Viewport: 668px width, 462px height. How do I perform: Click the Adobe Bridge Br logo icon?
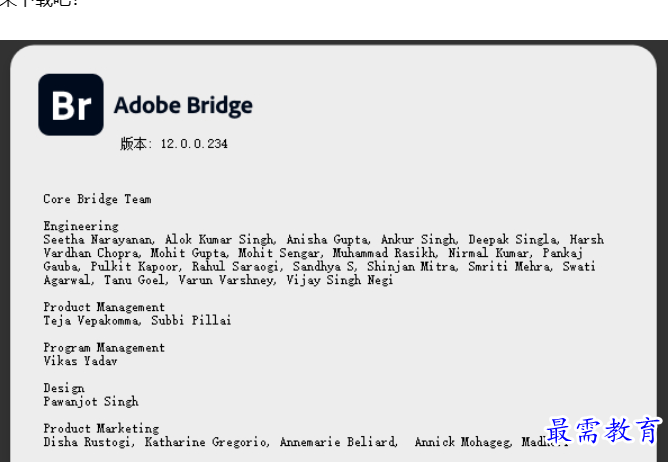pos(71,105)
